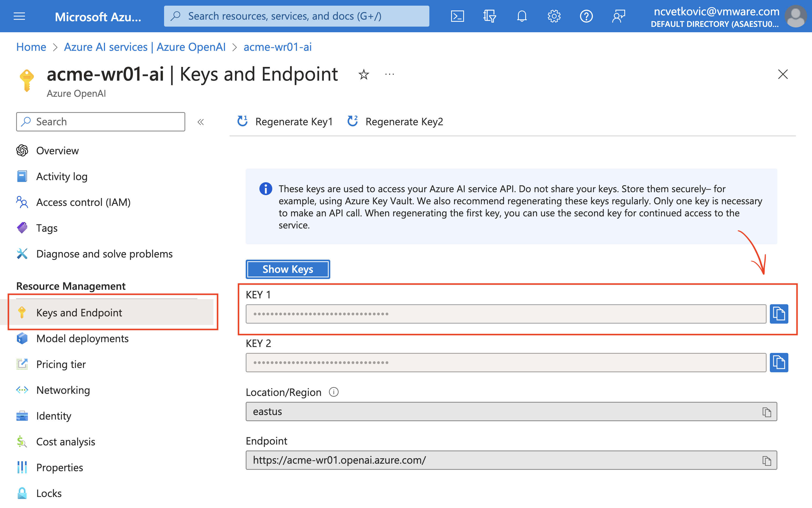Open Activity log
Viewport: 812px width, 508px height.
[x=62, y=176]
